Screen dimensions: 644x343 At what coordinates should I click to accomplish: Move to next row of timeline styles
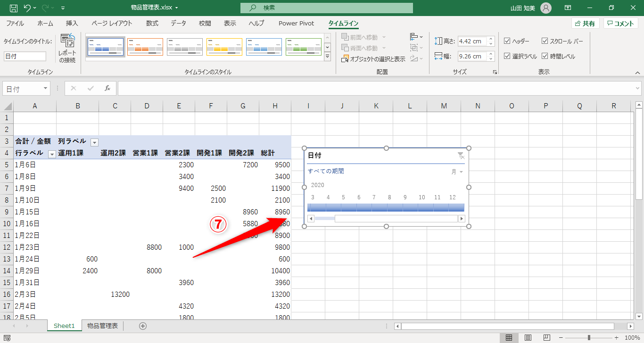coord(328,47)
